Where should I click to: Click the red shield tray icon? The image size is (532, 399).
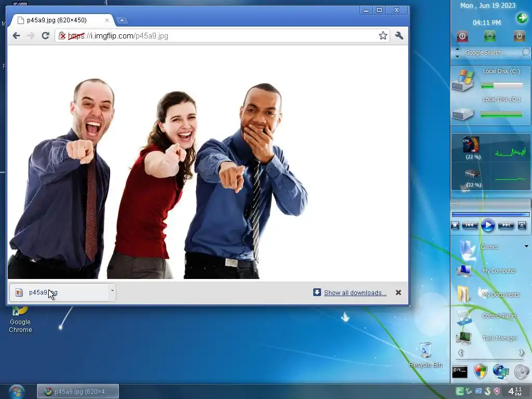click(497, 391)
